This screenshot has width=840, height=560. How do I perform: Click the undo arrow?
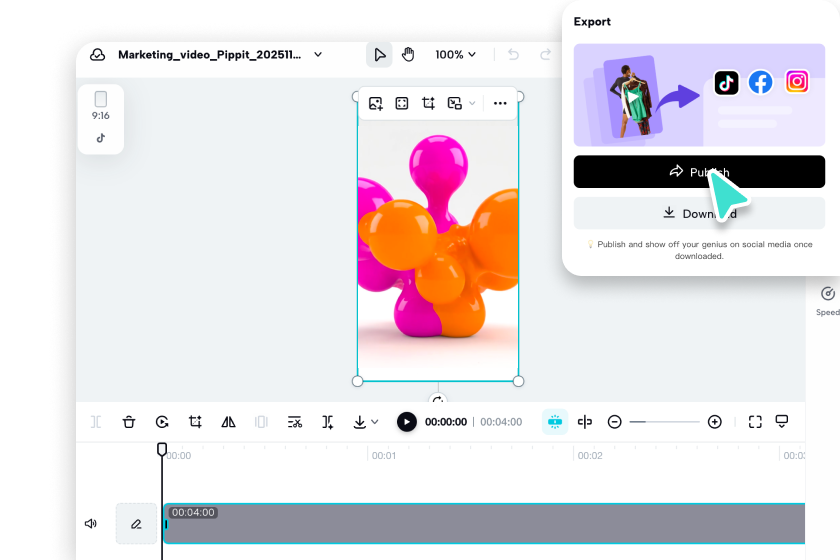(x=513, y=55)
